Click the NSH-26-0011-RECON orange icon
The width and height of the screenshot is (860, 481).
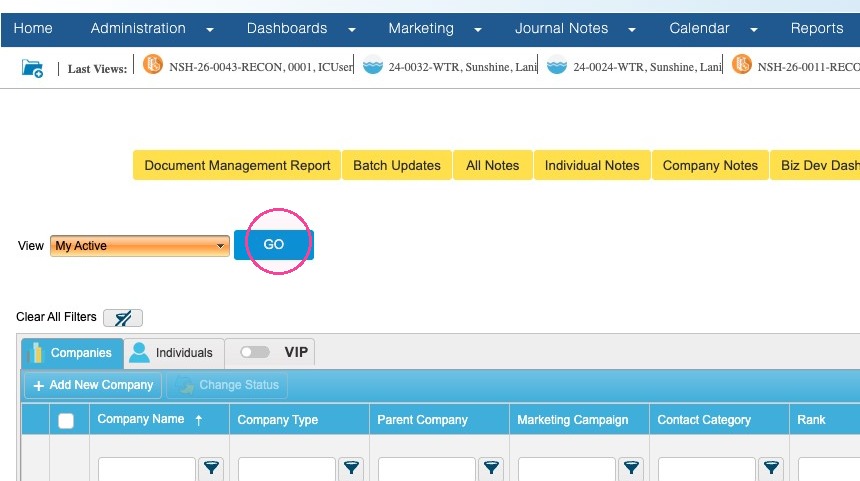[x=742, y=65]
